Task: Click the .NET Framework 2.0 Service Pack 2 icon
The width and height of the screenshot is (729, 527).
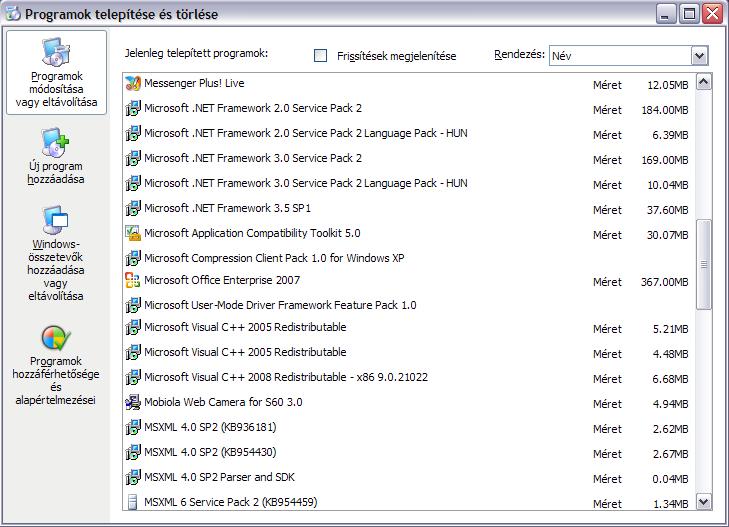Action: tap(133, 108)
